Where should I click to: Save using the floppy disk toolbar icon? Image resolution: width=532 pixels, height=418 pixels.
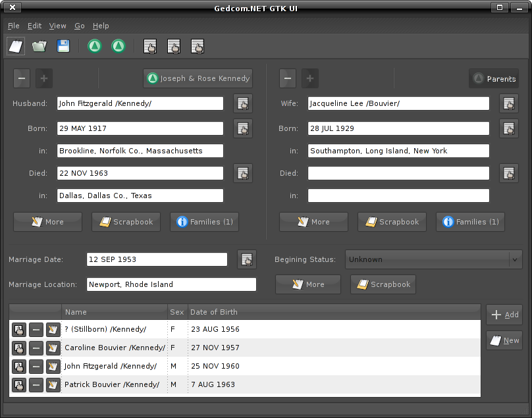click(x=63, y=46)
